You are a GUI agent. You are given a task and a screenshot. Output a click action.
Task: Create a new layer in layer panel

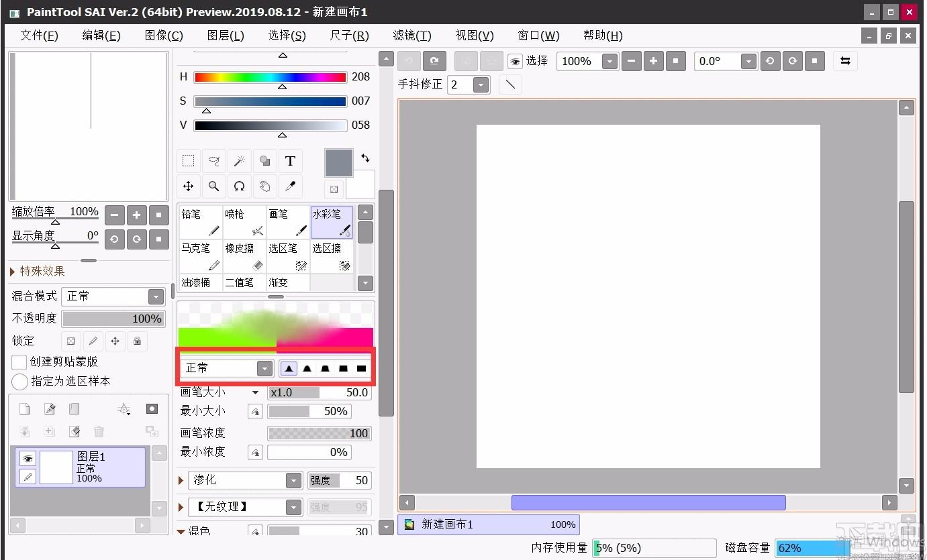pyautogui.click(x=24, y=409)
